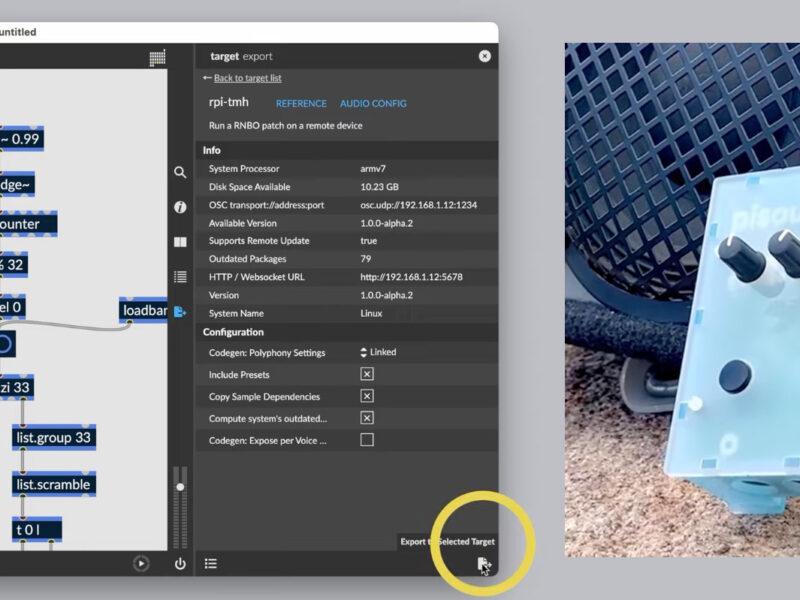Open the REFERENCE link
The image size is (800, 600).
(x=301, y=104)
